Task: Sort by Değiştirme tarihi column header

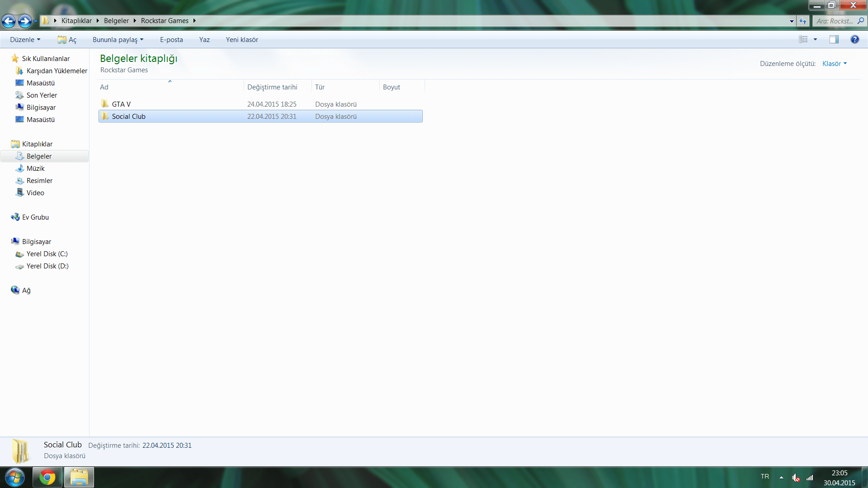Action: point(272,87)
